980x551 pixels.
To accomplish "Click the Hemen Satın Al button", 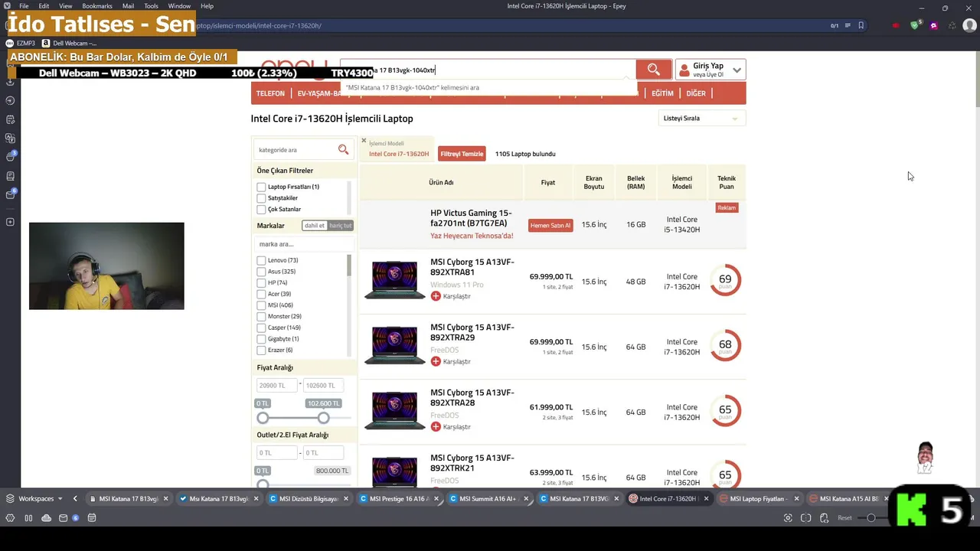I will (550, 226).
